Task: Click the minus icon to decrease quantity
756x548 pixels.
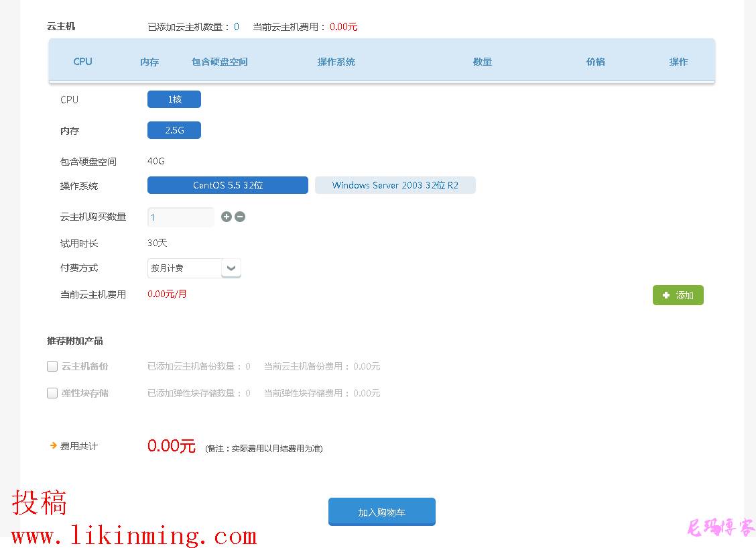Action: point(240,217)
